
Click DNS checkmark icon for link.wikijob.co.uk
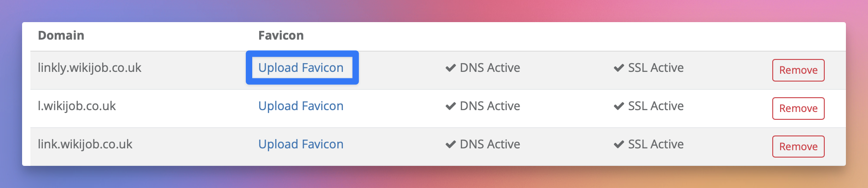450,145
